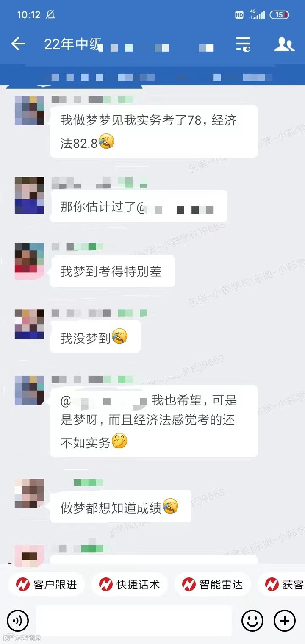
Task: Open the plus attachments menu
Action: coord(285,621)
